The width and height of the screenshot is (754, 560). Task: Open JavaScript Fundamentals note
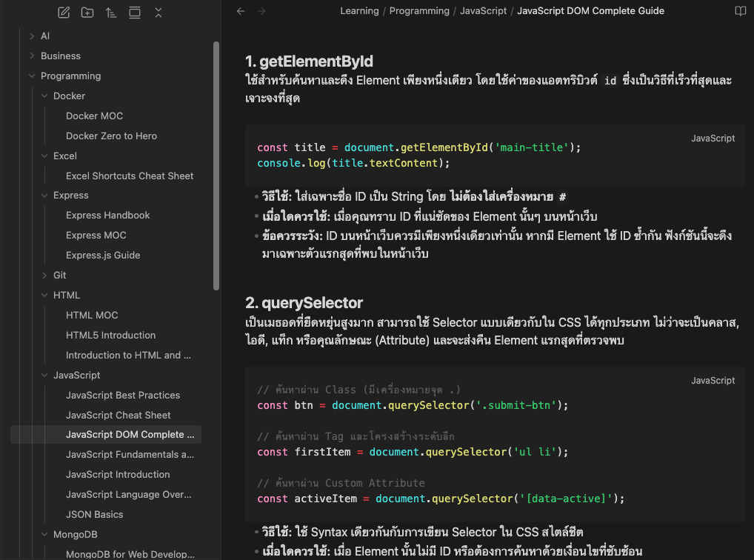pyautogui.click(x=130, y=455)
